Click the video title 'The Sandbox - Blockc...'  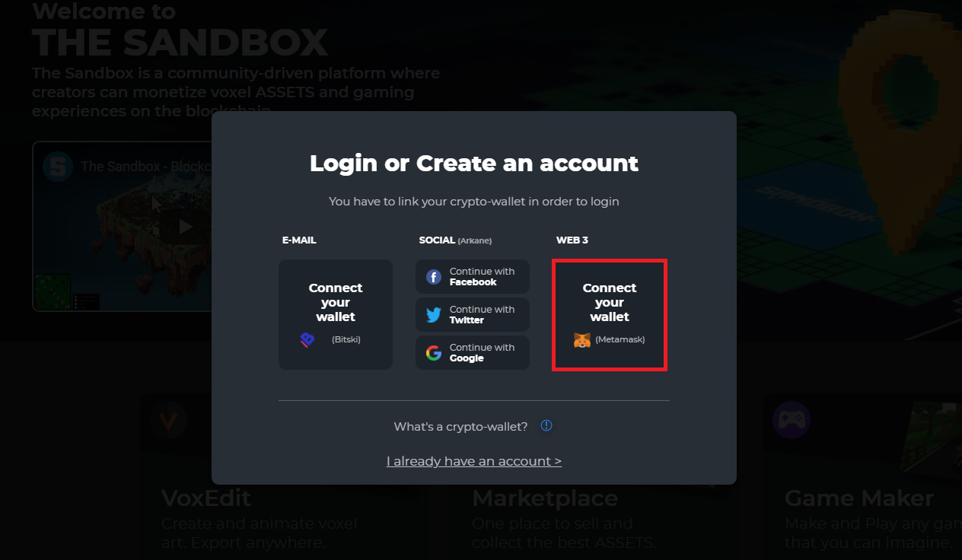(146, 166)
